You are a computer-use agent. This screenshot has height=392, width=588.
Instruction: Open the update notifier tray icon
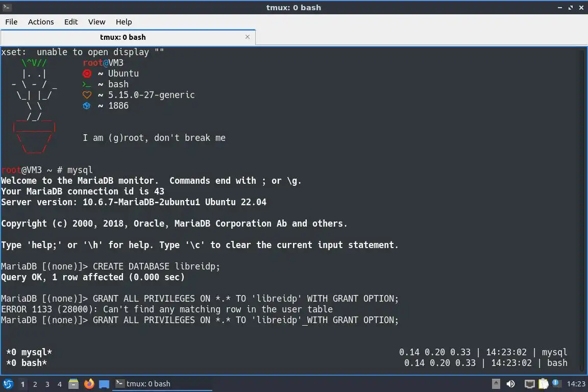(x=556, y=383)
